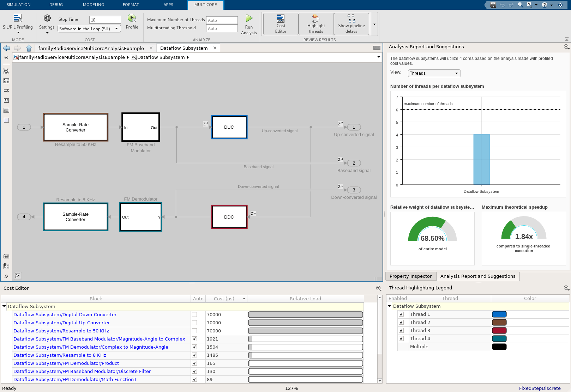Change Thread 4 teal color swatch
571x392 pixels.
[x=499, y=338]
